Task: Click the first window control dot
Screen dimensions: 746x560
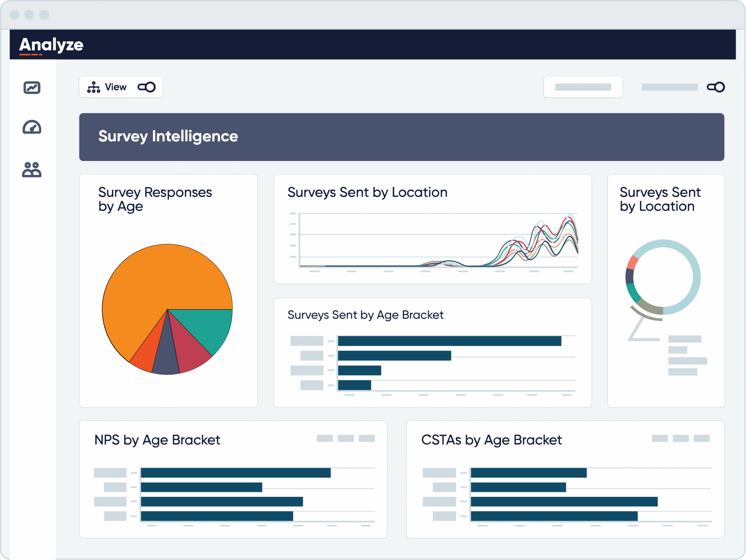Action: 15,15
